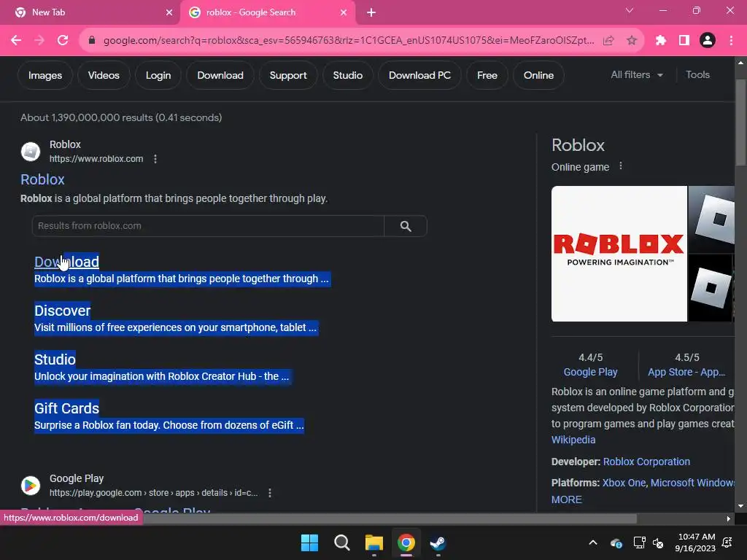Open the Studio sitelink

click(x=55, y=359)
